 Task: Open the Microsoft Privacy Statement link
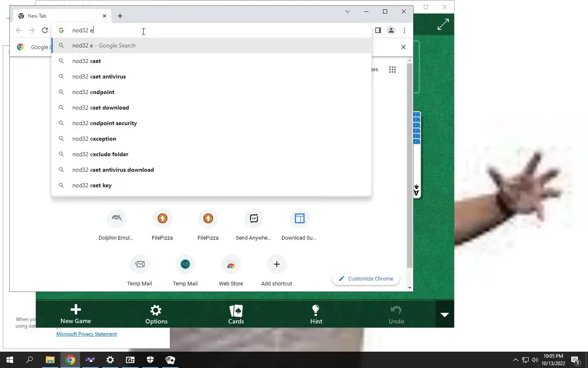(87, 334)
